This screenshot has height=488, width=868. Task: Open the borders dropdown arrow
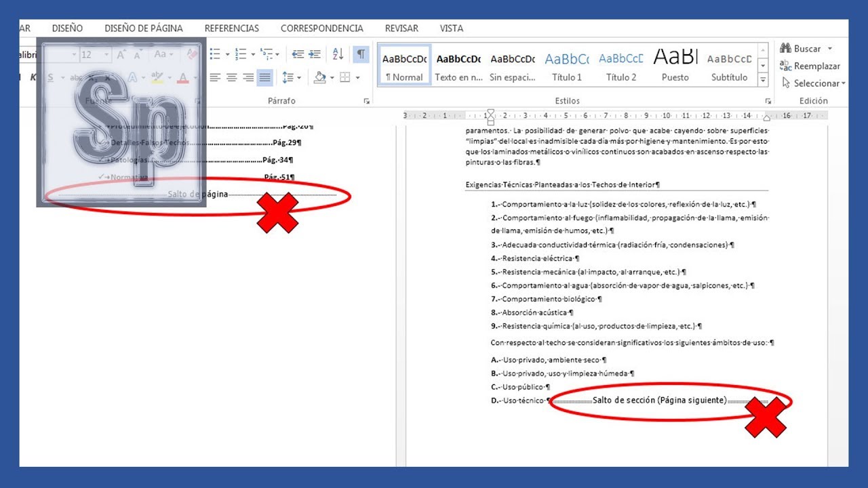(x=357, y=78)
